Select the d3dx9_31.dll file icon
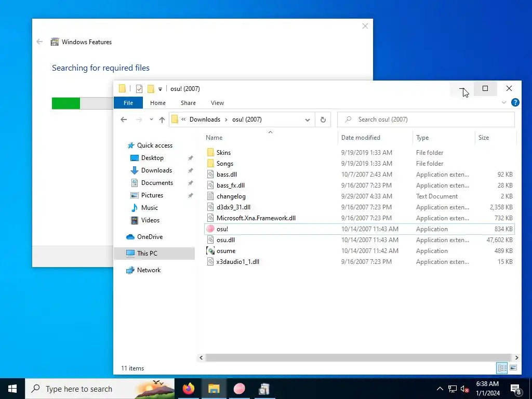 pyautogui.click(x=210, y=207)
